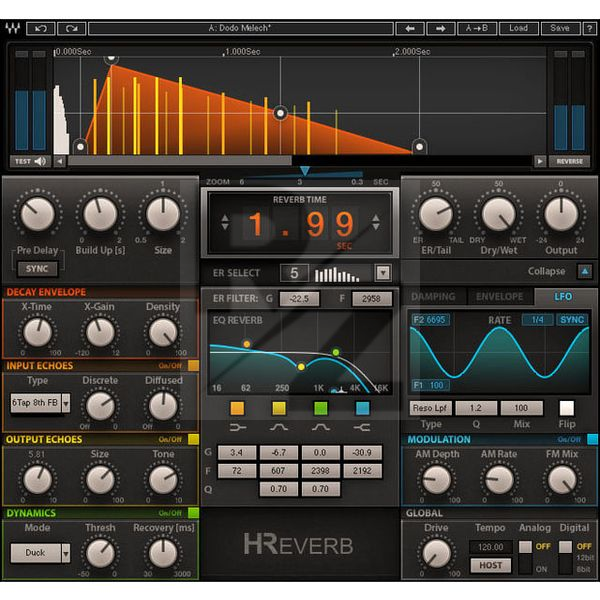
Task: Click the X-Time knob
Action: (38, 333)
